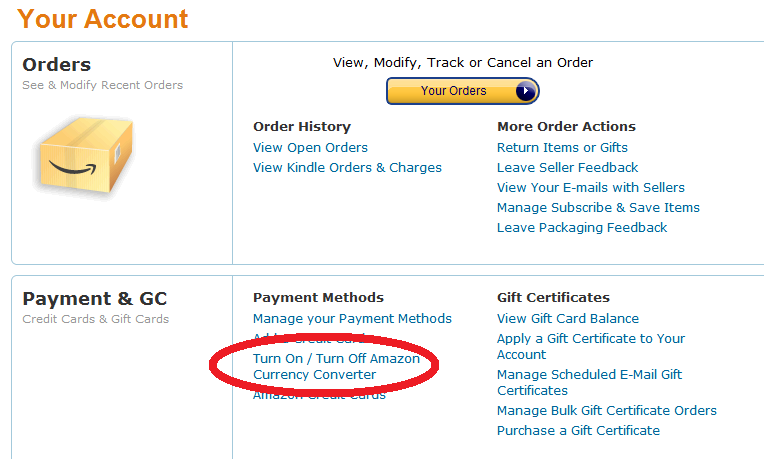Open View Kindle Orders & Charges
Viewport: 764px width, 459px height.
point(347,168)
